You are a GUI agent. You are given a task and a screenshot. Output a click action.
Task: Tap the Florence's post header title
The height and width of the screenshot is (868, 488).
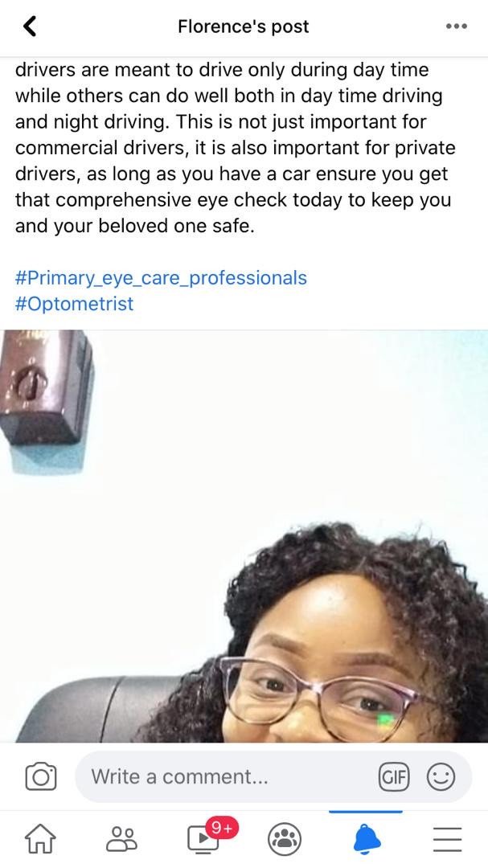click(x=243, y=26)
